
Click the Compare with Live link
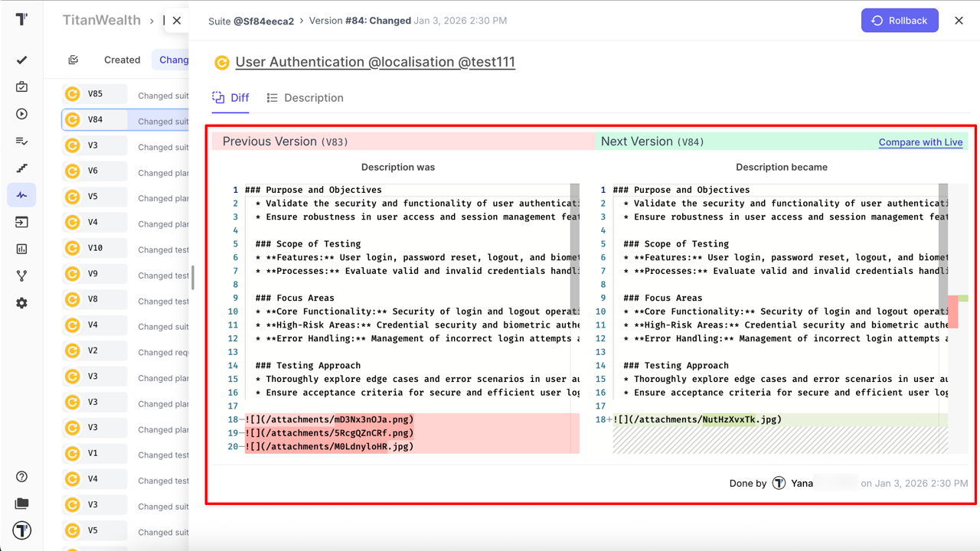[920, 142]
